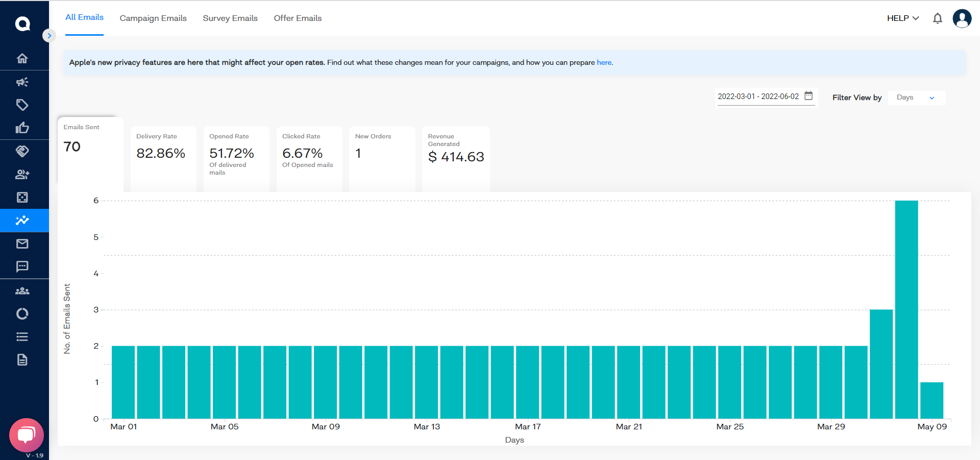Click the May 09 bar with value 1
Image resolution: width=980 pixels, height=460 pixels.
[x=932, y=400]
